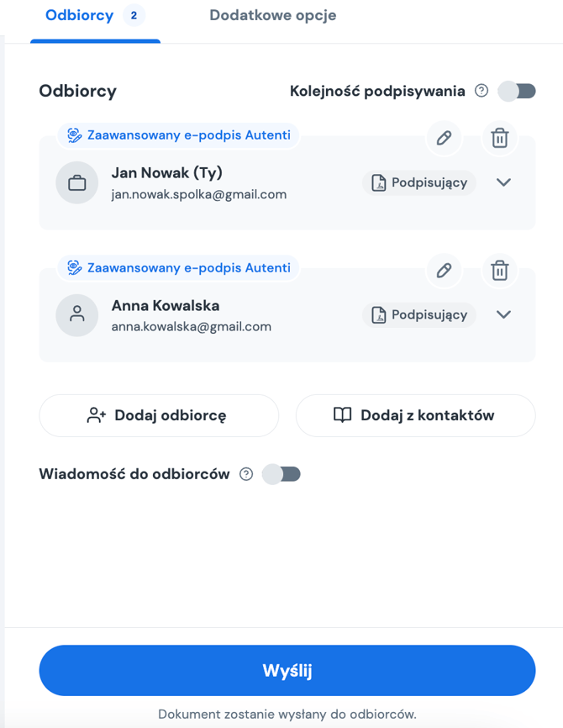Edit Anna Kowalska recipient with pencil icon
This screenshot has height=728, width=563.
coord(444,270)
